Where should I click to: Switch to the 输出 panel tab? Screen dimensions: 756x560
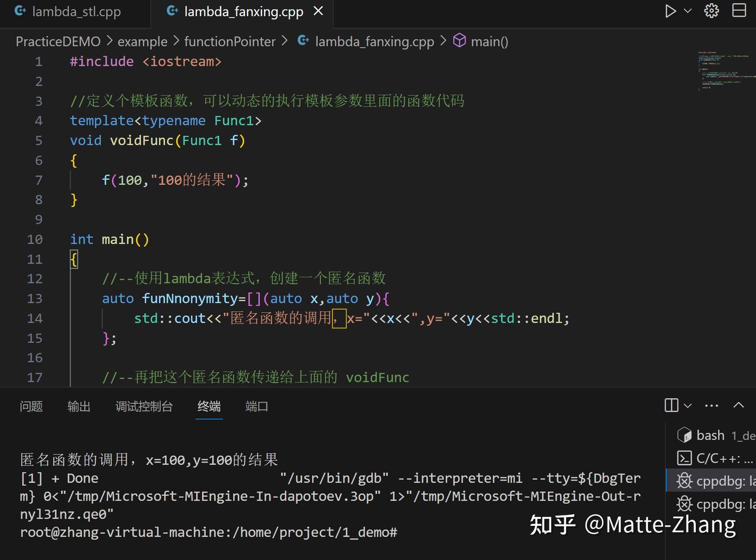click(79, 406)
